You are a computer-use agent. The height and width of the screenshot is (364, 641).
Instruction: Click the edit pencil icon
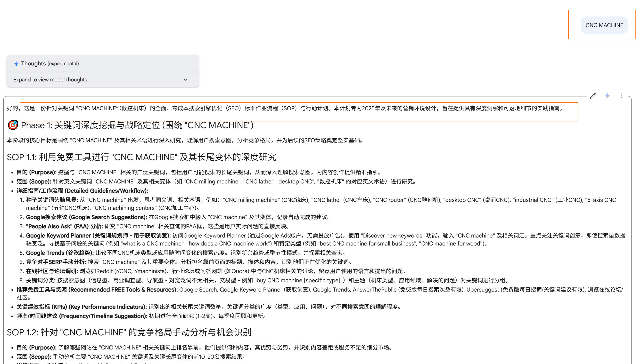(x=593, y=96)
